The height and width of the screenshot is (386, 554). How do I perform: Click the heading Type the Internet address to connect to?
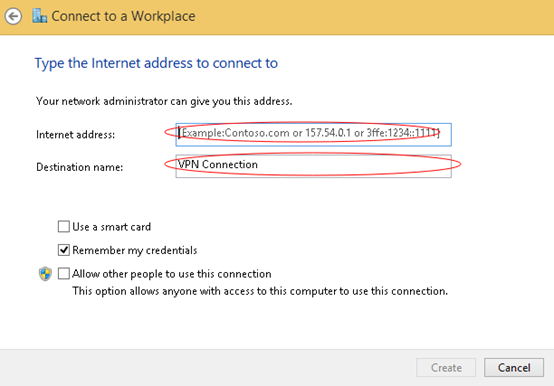point(156,64)
